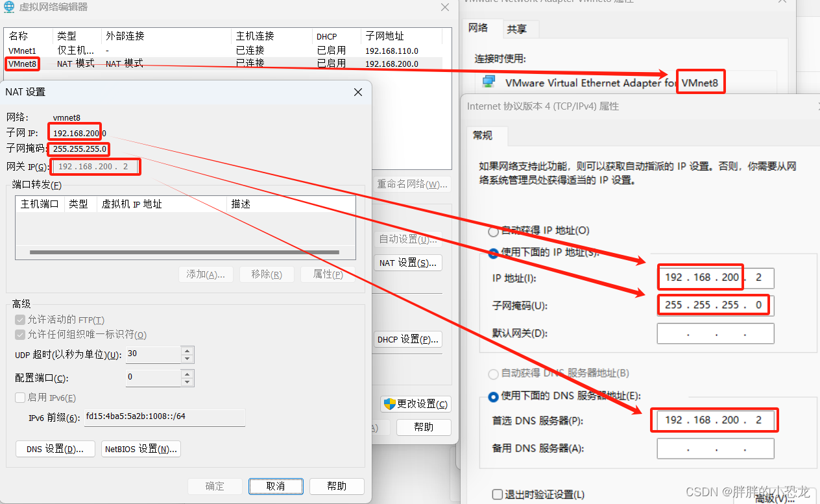
Task: Click the IP 地址 field in IPv4 properties
Action: coord(715,278)
